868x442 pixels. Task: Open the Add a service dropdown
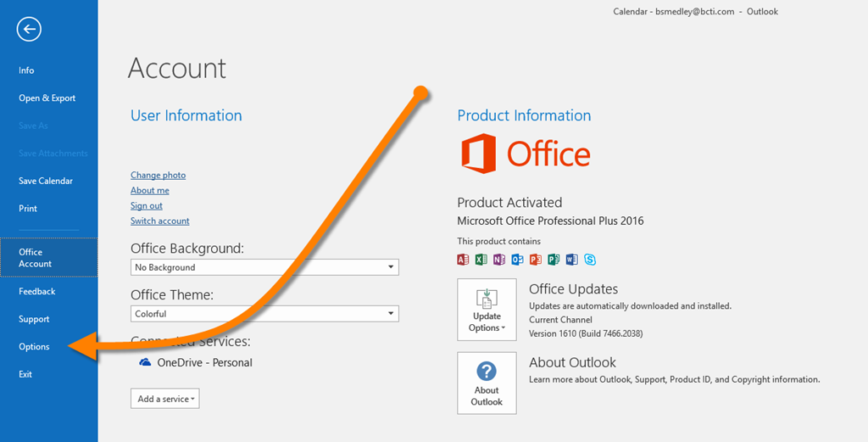[165, 399]
